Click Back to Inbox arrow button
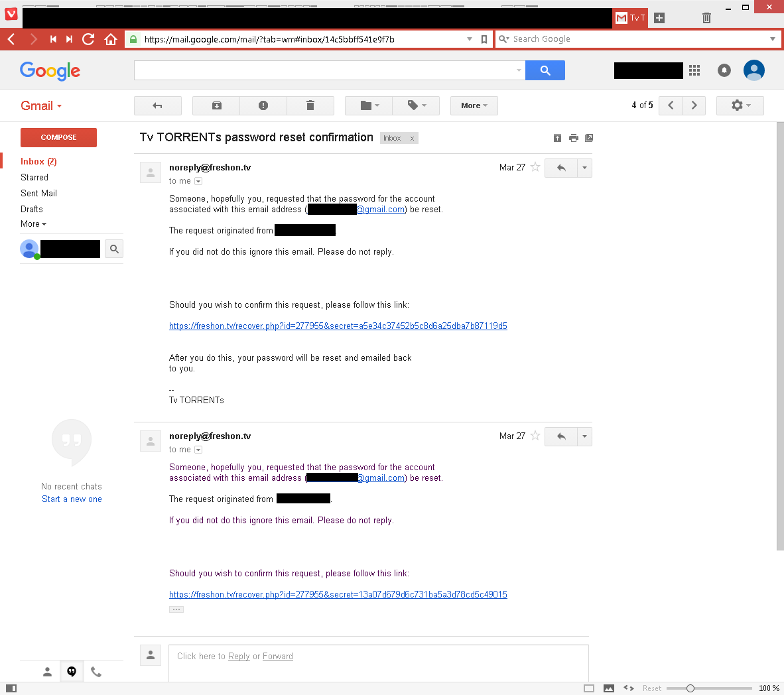The width and height of the screenshot is (784, 695). coord(157,105)
